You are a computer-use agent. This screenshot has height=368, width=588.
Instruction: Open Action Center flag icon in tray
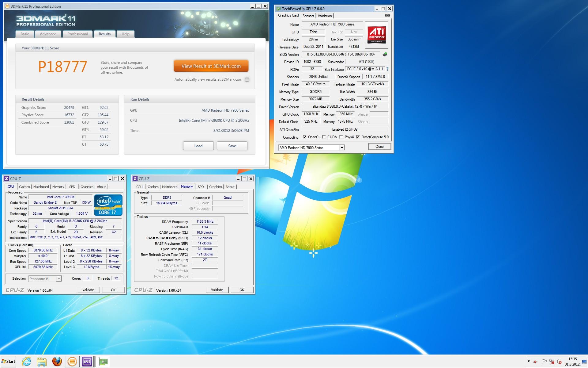click(544, 362)
